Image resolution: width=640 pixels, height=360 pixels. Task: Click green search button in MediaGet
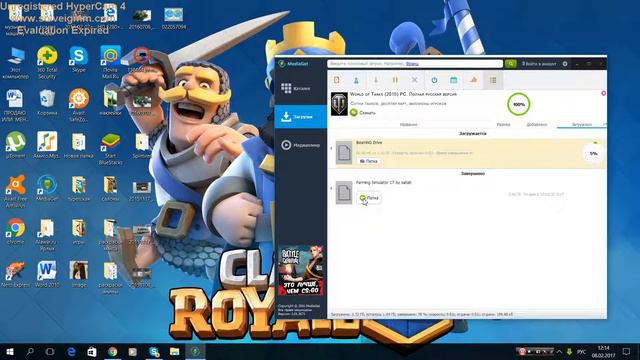point(510,64)
